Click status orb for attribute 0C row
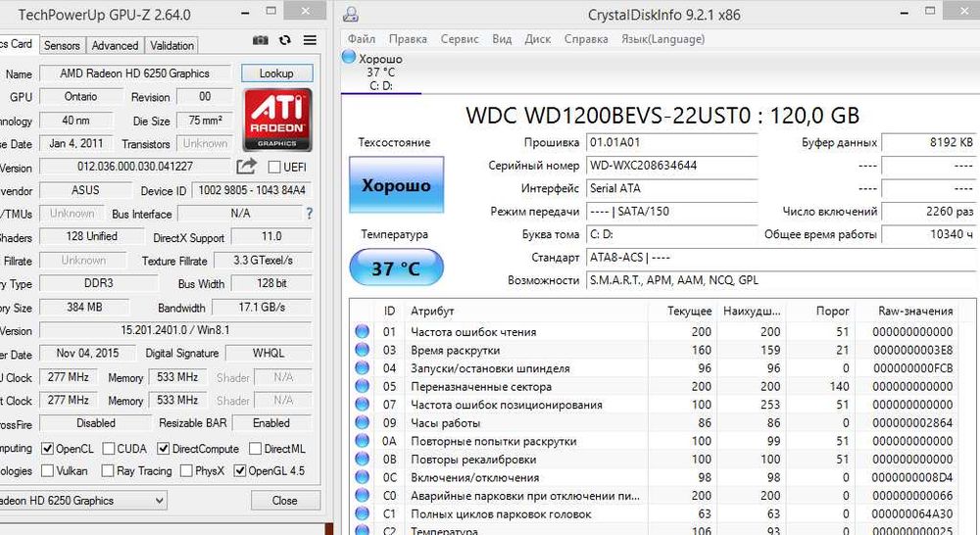This screenshot has width=980, height=535. pos(362,477)
